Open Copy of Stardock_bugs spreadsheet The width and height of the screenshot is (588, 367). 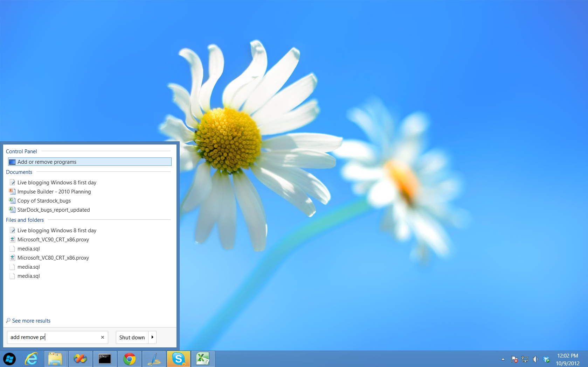(x=44, y=201)
